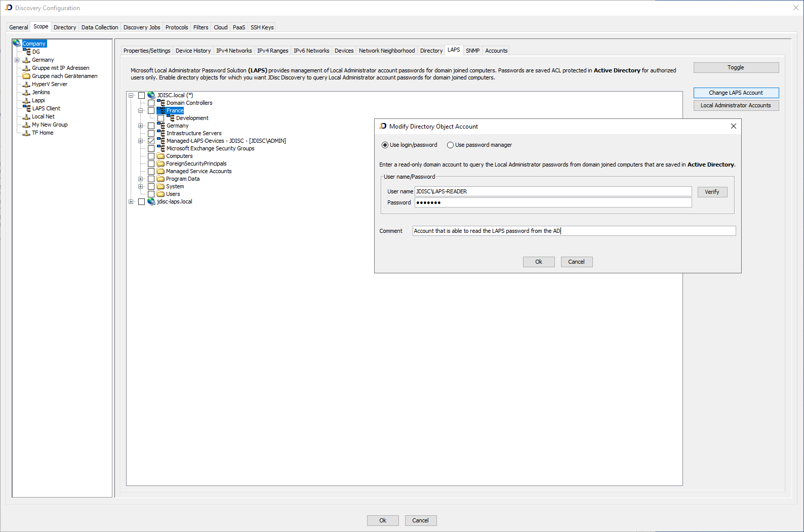804x532 pixels.
Task: Switch to the General tab
Action: 19,27
